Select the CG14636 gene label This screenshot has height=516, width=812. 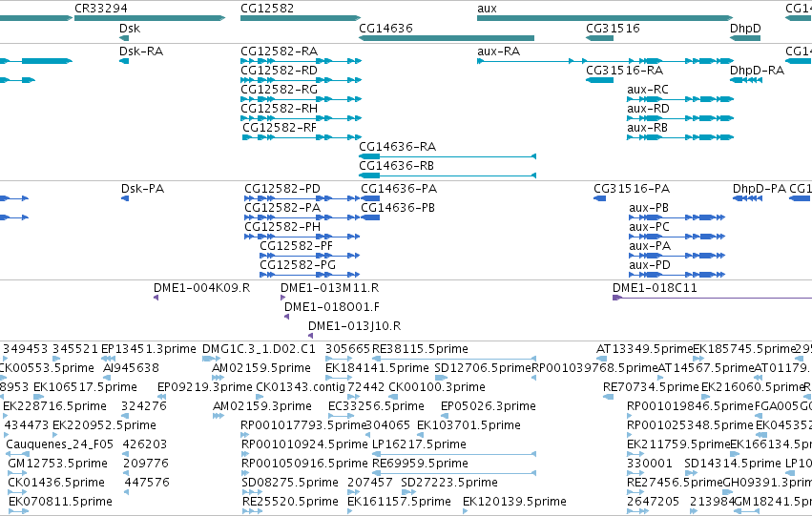[385, 28]
